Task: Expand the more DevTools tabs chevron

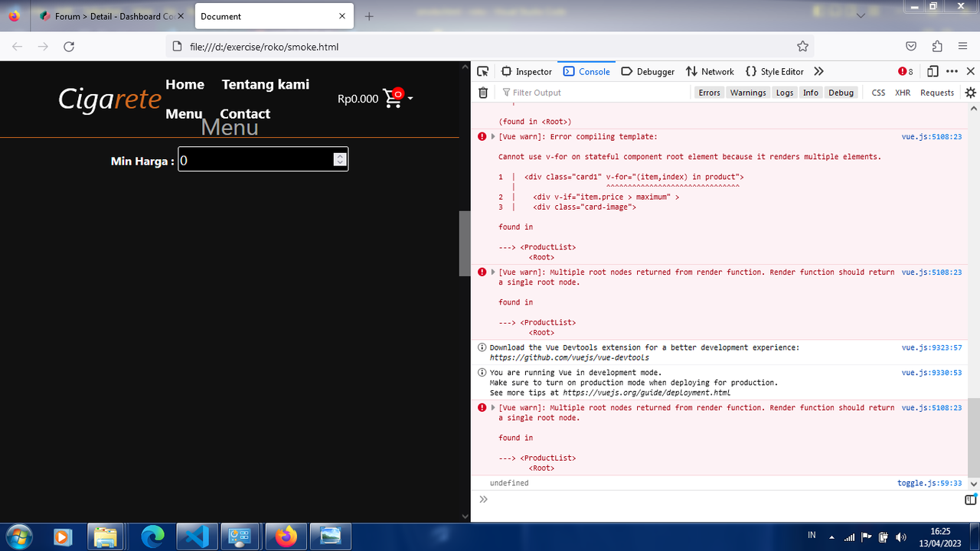Action: (818, 71)
